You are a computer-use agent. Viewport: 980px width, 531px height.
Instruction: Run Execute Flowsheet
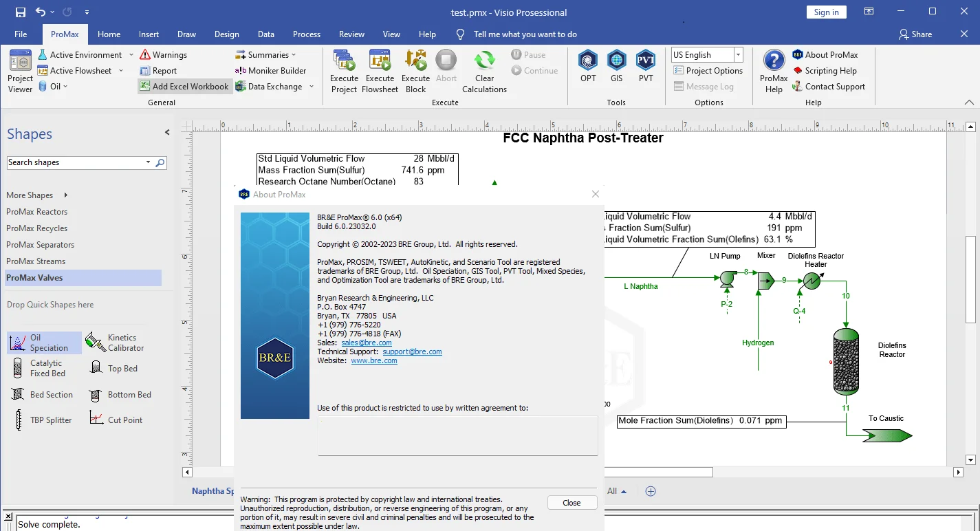pos(380,72)
